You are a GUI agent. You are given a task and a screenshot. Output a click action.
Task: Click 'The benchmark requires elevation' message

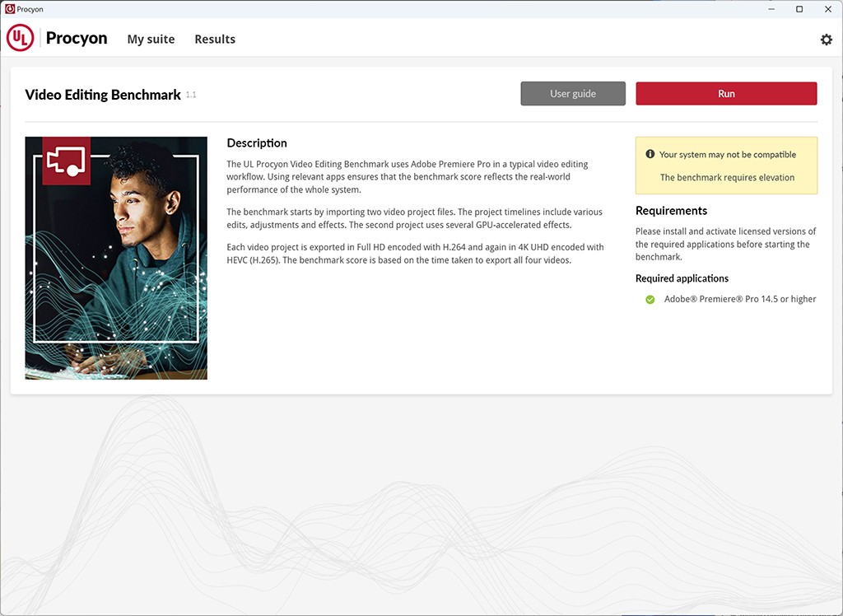pos(727,177)
